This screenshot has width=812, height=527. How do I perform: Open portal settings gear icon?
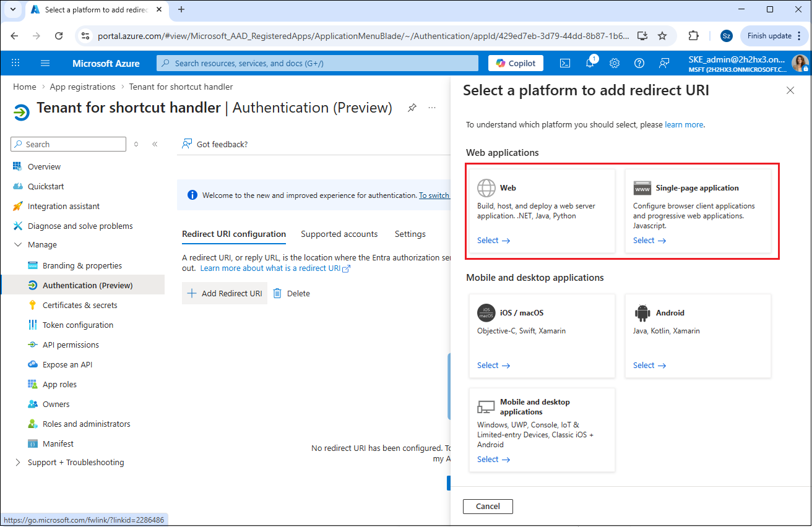coord(615,63)
